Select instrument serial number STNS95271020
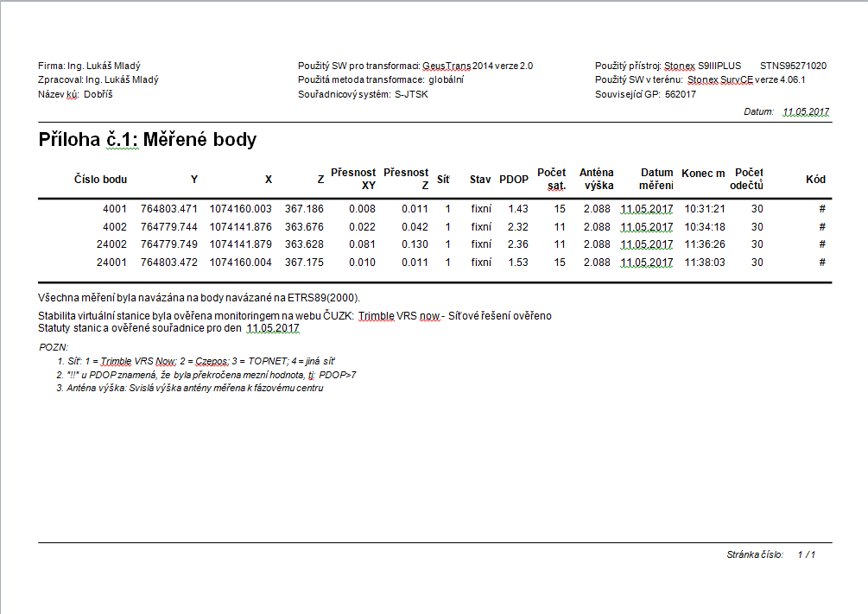 [793, 66]
